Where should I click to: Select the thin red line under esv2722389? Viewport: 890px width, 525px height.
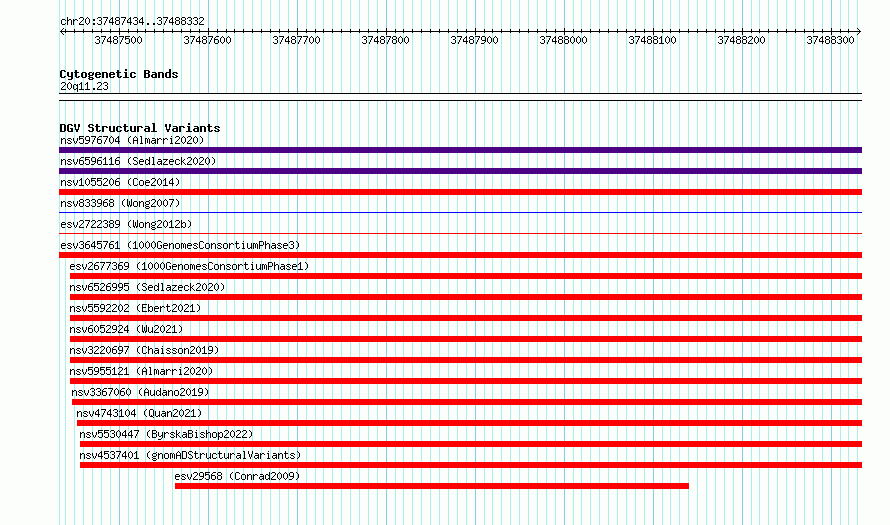coord(460,233)
